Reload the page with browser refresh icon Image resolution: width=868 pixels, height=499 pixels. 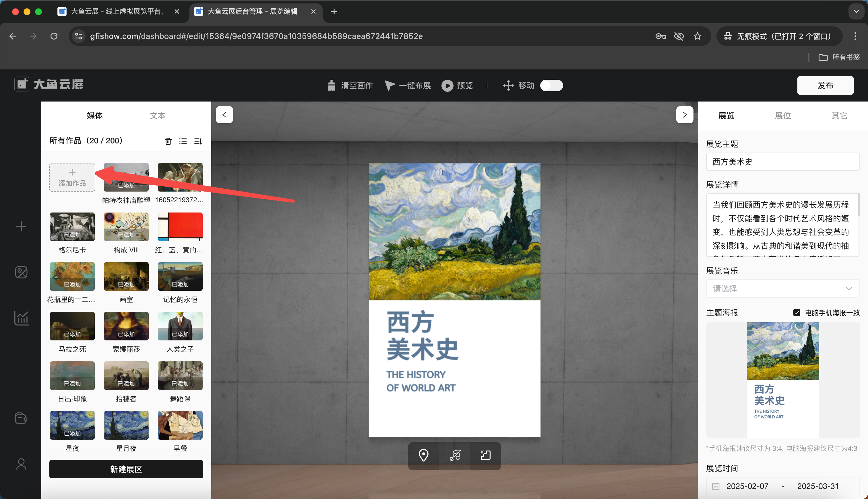(54, 36)
